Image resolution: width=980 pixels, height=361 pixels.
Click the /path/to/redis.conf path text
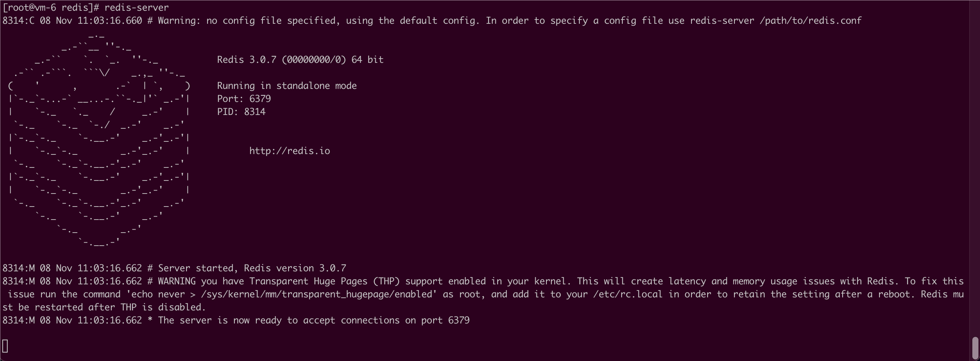point(811,21)
